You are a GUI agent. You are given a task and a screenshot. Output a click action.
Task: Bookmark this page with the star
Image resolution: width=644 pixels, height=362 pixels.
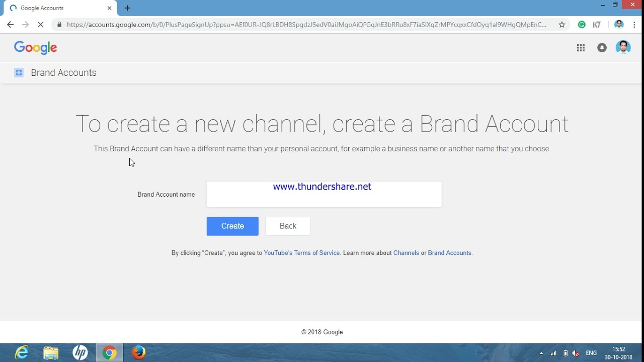(x=562, y=24)
